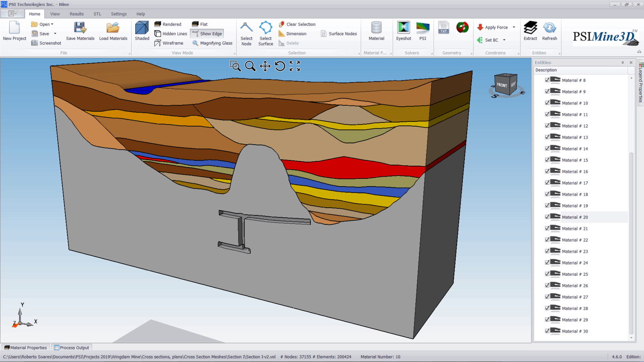The width and height of the screenshot is (644, 362).
Task: Click Extract entities icon
Action: [x=530, y=31]
